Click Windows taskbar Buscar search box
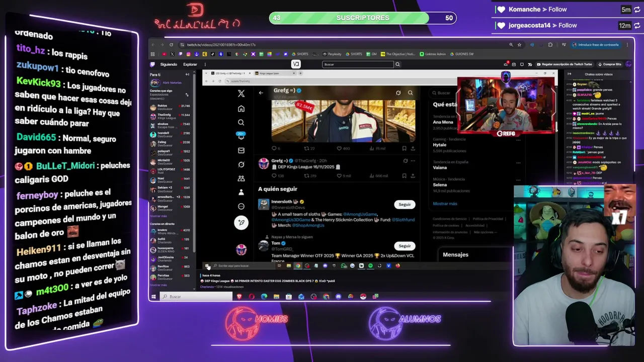Screen dimensions: 644x362 point(196,297)
